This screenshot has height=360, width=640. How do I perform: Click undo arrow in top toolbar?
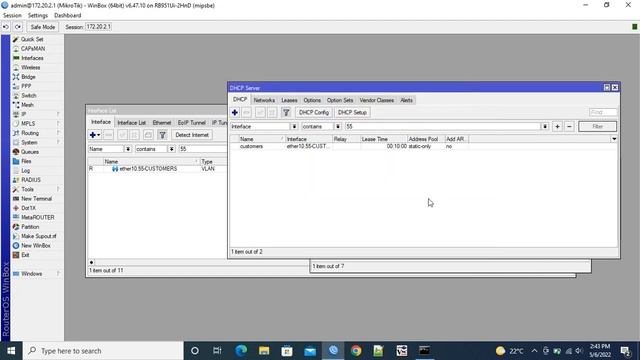[x=6, y=27]
